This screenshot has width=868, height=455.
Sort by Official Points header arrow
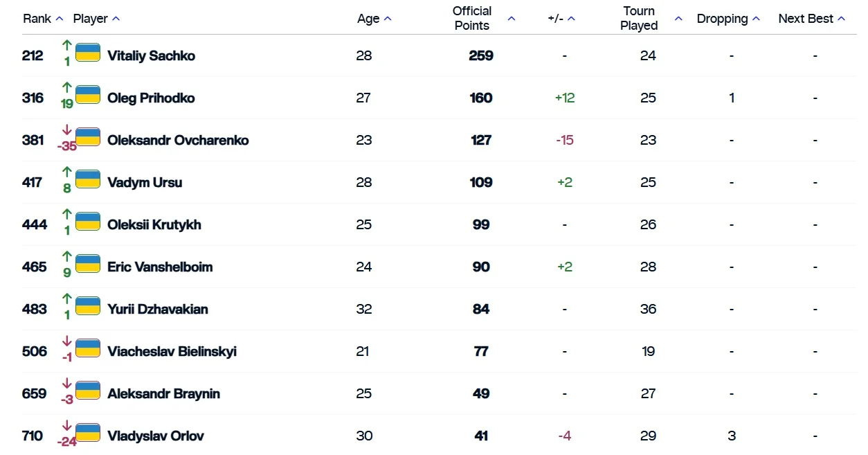[512, 19]
